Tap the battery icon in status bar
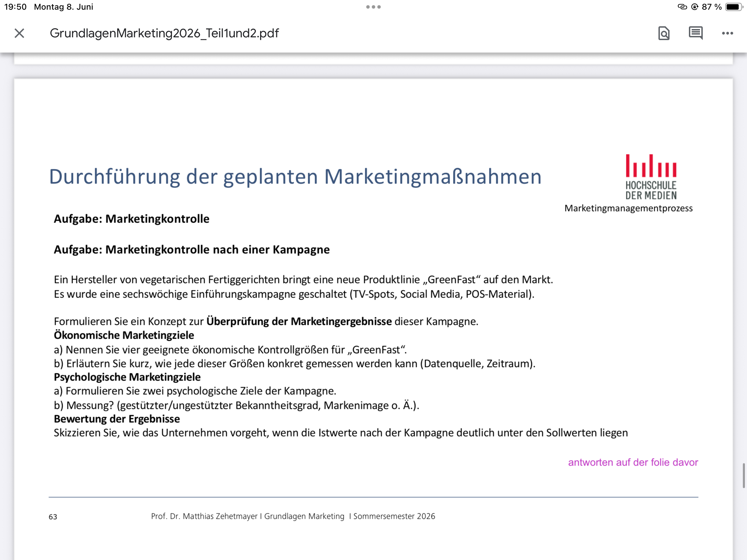Screen dimensions: 747x560 734,7
